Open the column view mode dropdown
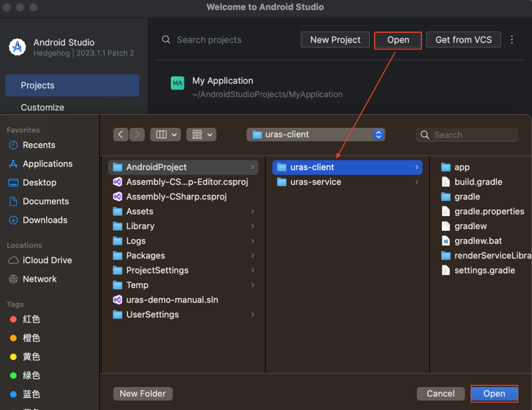The image size is (532, 410). coord(166,135)
